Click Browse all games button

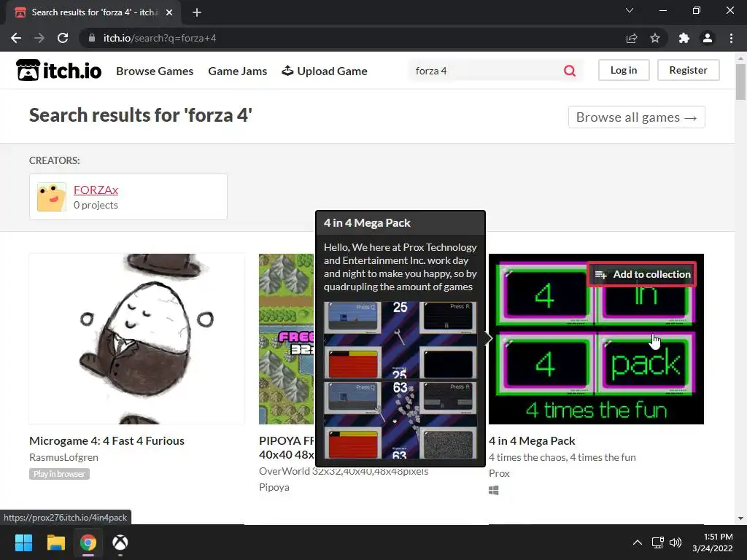coord(636,117)
